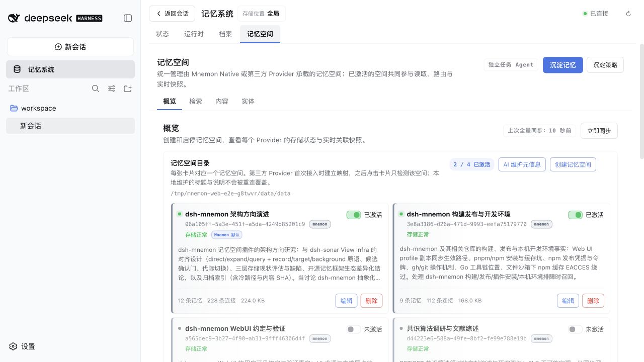The image size is (644, 362).
Task: Click the 9 条记忆 count
Action: 411,301
